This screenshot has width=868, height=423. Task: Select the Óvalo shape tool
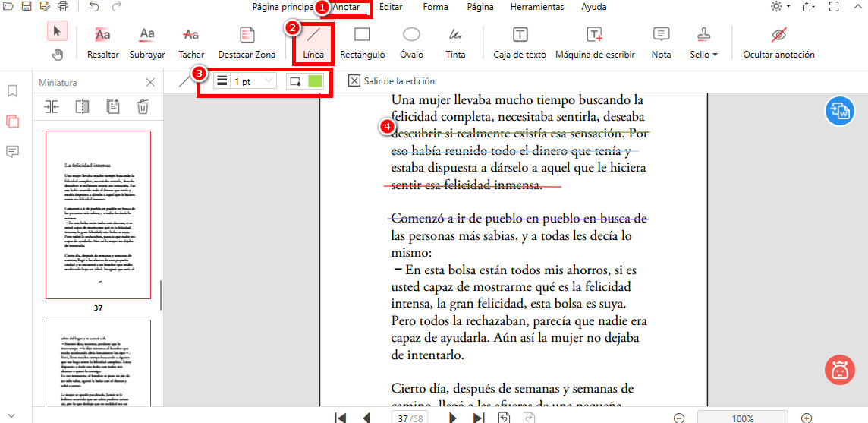click(411, 43)
